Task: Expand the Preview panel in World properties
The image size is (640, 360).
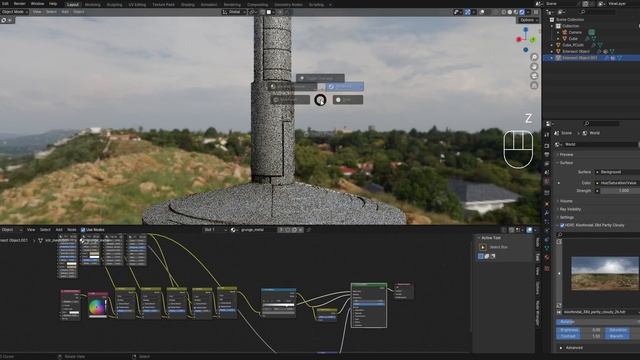Action: pos(566,155)
